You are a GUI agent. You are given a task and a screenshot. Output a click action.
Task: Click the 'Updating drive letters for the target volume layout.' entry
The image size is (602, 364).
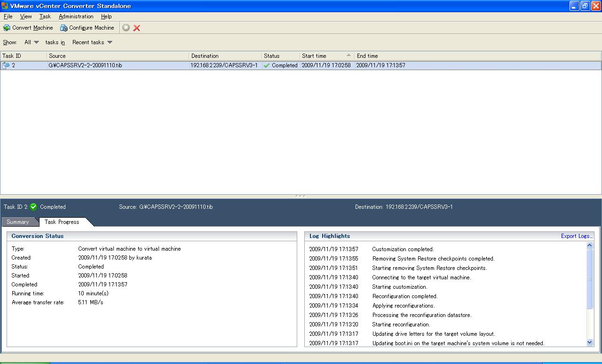click(x=434, y=334)
